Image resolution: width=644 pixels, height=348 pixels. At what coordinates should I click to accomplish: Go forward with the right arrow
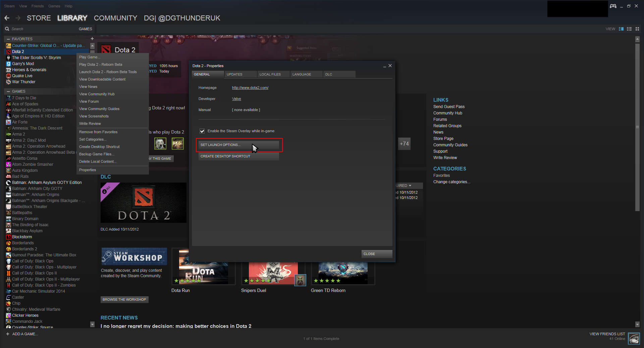tap(18, 18)
